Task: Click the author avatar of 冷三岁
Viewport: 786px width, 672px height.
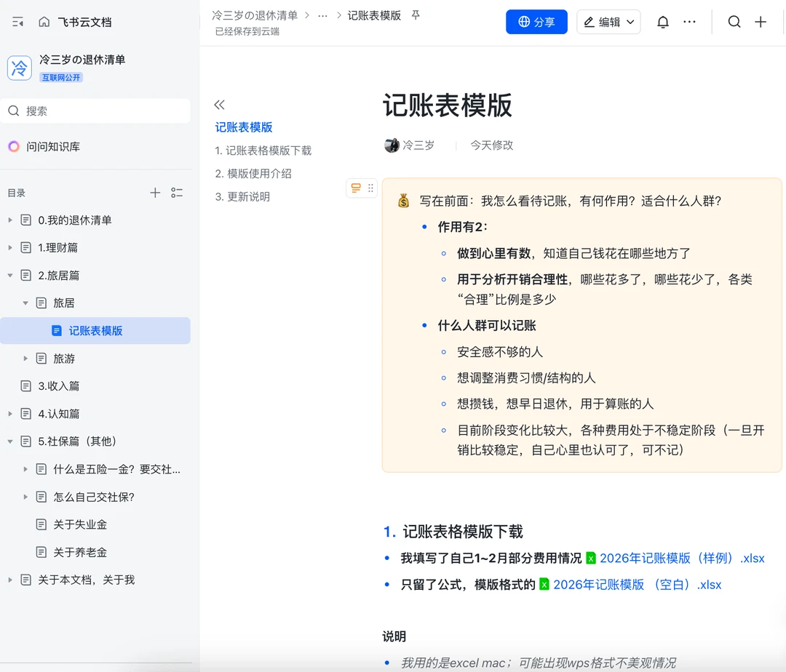Action: [x=392, y=145]
